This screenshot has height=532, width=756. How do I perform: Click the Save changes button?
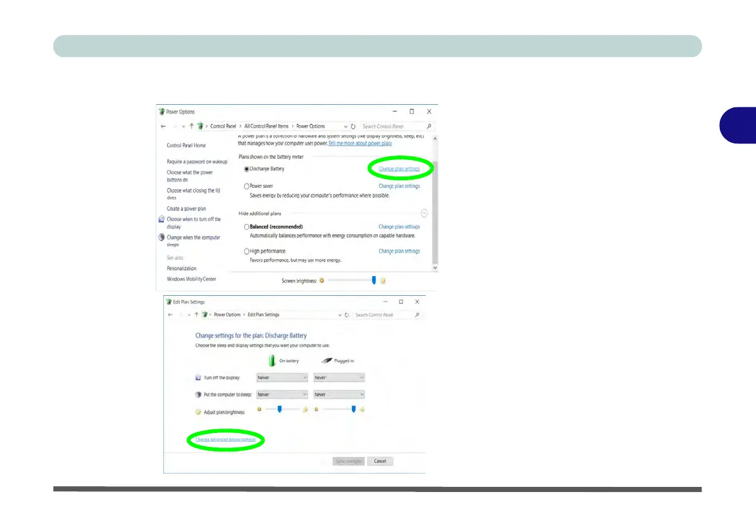tap(348, 461)
